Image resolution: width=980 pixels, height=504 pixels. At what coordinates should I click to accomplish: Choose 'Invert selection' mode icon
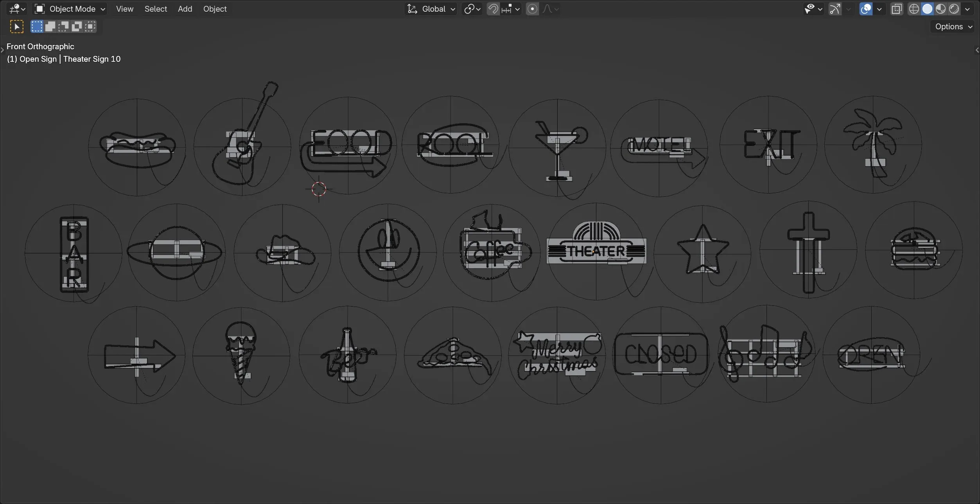[77, 27]
